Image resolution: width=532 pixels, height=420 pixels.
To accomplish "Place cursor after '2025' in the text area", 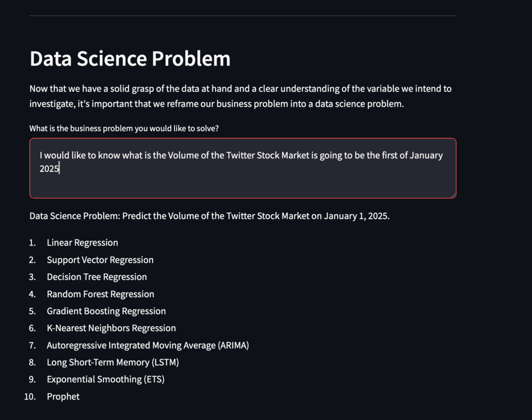I will [x=60, y=169].
